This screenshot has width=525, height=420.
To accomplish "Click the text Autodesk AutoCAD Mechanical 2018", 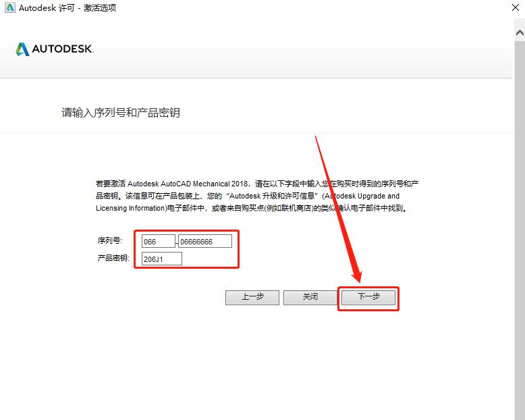I will (x=188, y=184).
